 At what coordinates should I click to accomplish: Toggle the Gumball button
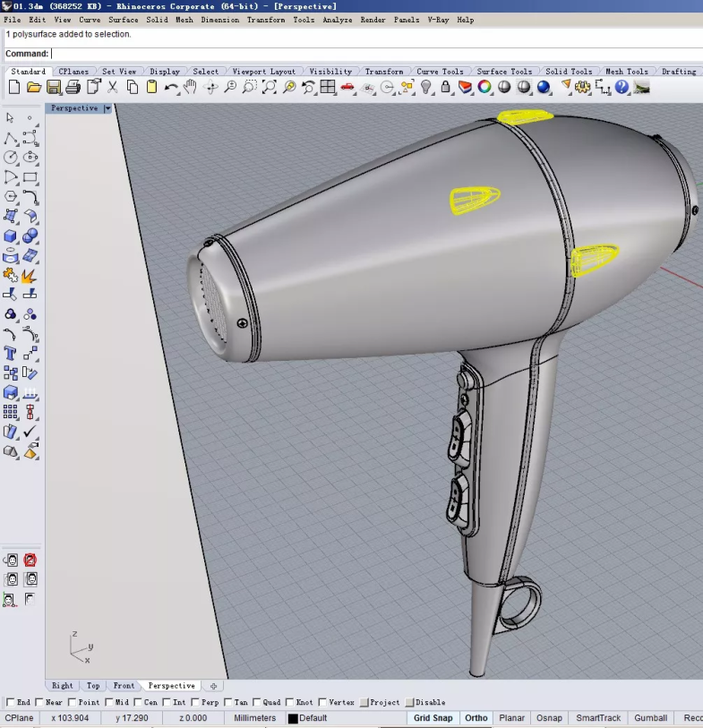(651, 718)
